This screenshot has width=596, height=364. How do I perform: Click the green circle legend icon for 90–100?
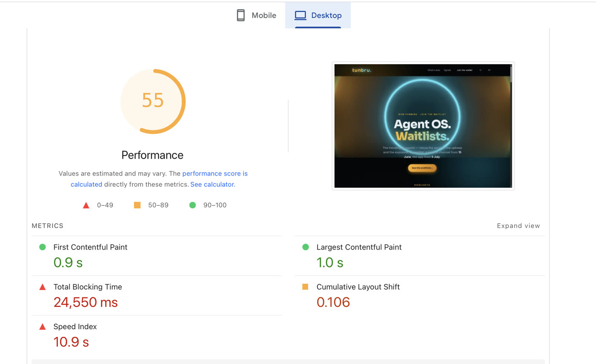192,205
